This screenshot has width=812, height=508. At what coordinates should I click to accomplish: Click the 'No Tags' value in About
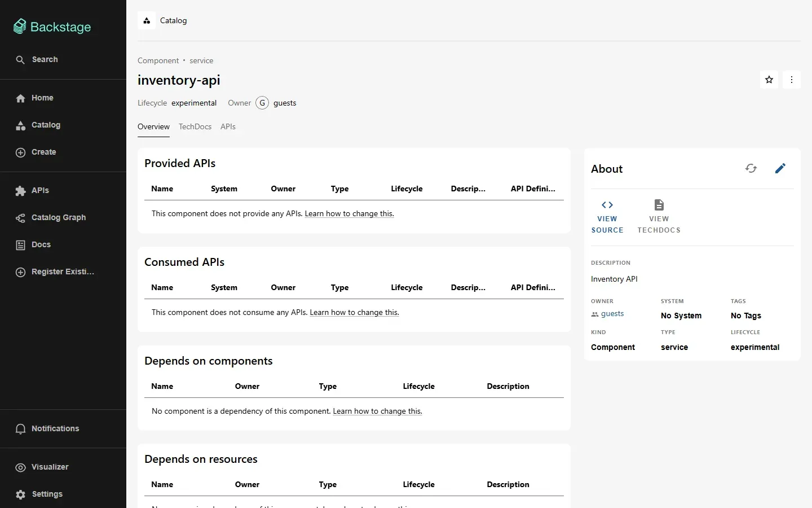coord(746,316)
